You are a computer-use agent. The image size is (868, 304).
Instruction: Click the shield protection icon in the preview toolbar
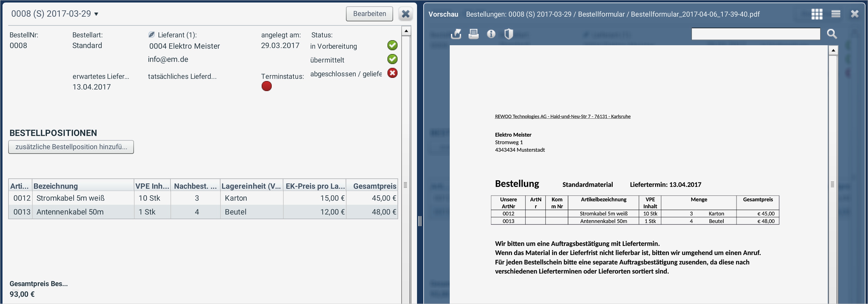[509, 34]
